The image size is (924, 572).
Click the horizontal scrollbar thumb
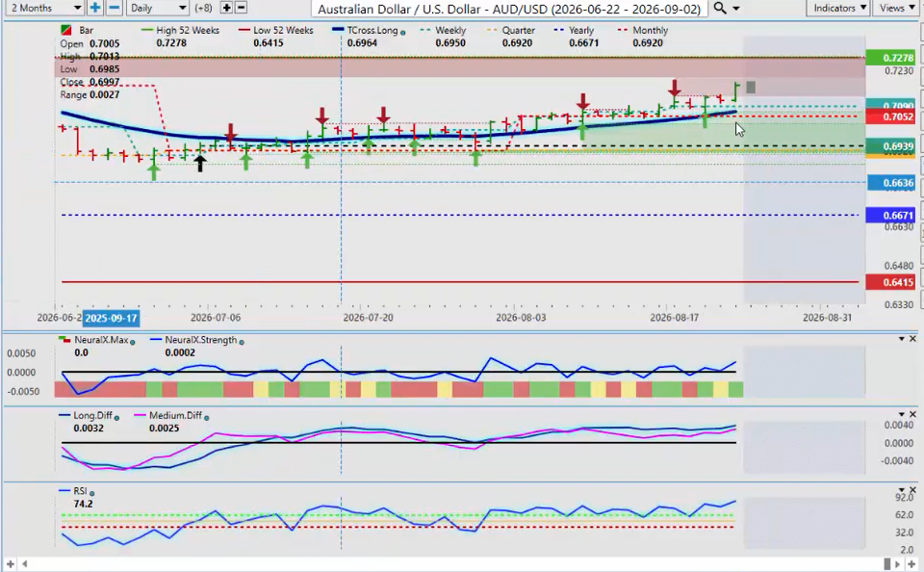click(887, 564)
